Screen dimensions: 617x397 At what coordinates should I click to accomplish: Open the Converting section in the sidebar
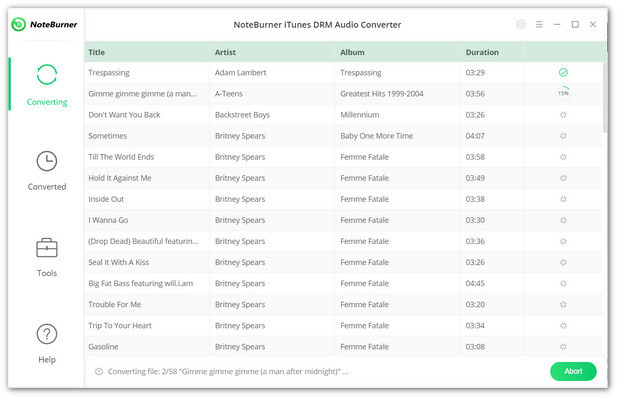click(47, 85)
